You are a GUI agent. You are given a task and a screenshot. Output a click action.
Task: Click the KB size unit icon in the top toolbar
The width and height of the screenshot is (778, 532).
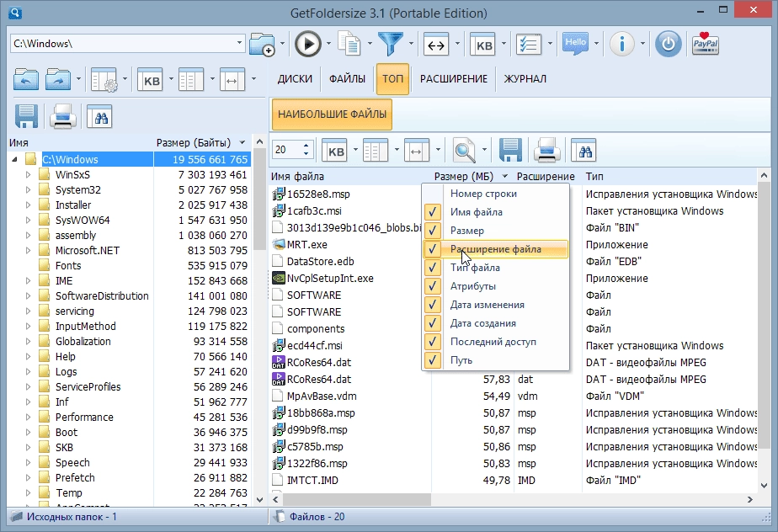pyautogui.click(x=482, y=44)
